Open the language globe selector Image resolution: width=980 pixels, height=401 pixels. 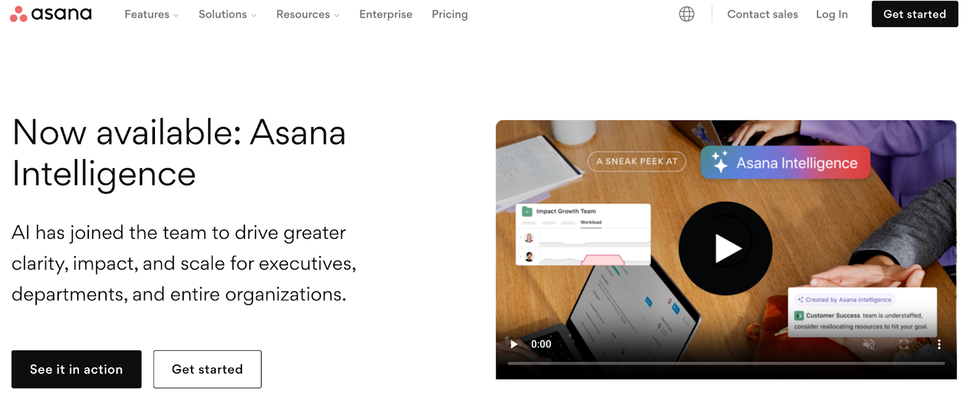coord(687,14)
